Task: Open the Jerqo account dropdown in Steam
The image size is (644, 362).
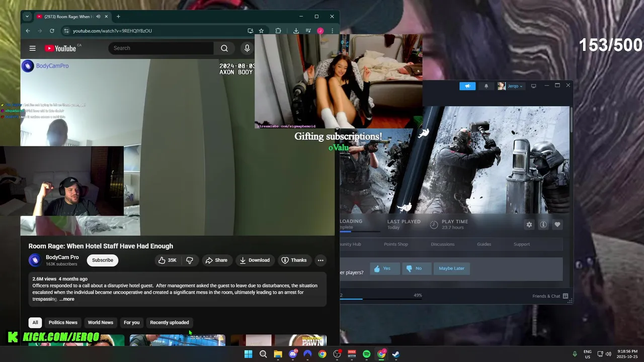Action: [511, 86]
